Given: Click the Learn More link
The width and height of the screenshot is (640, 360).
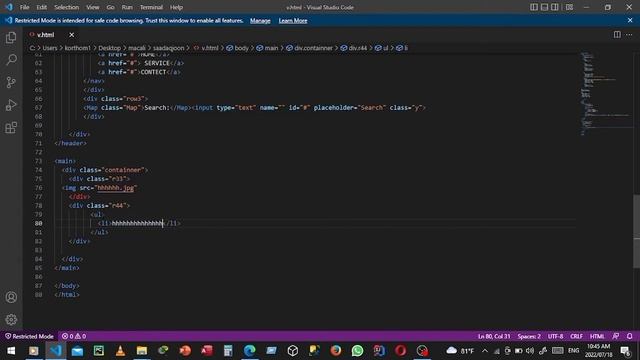Looking at the screenshot, I should pos(293,20).
